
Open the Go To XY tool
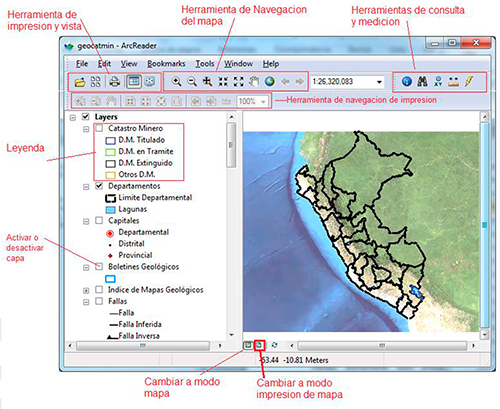click(438, 81)
